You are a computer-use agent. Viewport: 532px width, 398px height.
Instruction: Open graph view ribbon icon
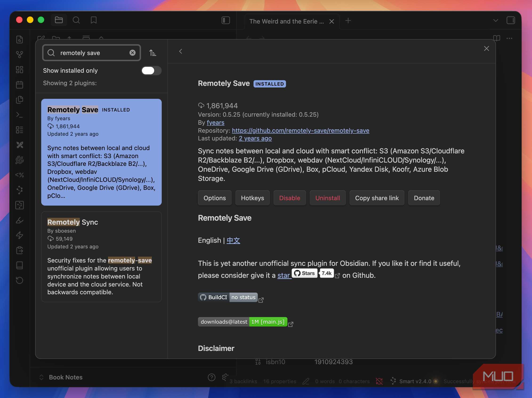point(20,55)
